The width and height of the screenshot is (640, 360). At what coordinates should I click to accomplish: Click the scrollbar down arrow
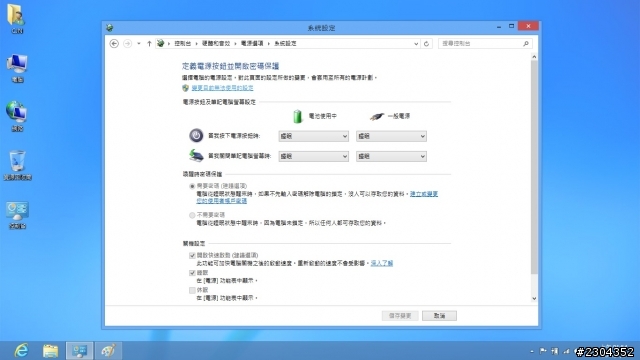point(534,299)
